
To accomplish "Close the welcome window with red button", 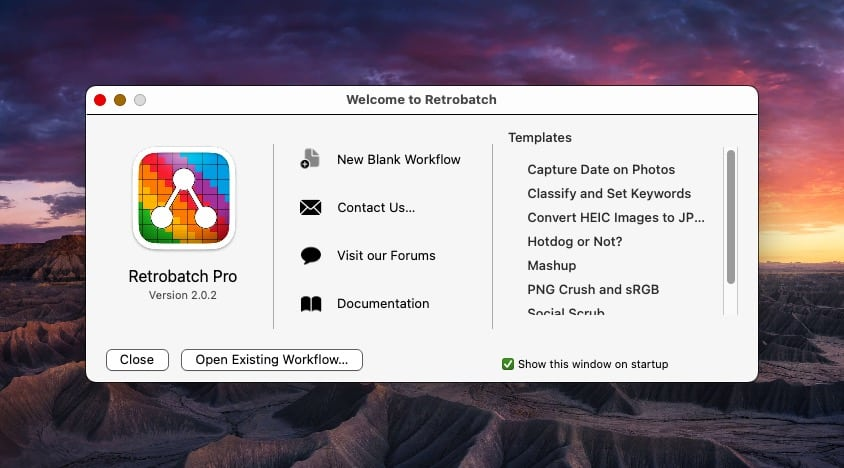I will (100, 100).
